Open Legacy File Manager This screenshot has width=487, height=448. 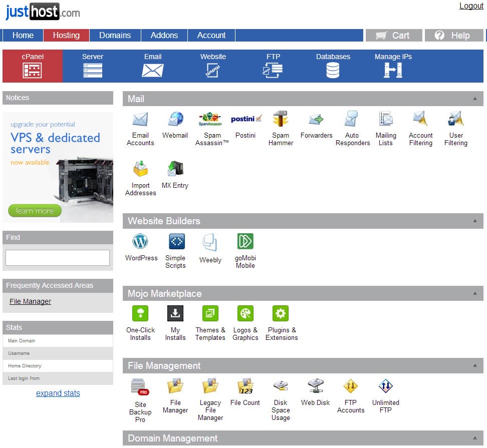pos(210,385)
